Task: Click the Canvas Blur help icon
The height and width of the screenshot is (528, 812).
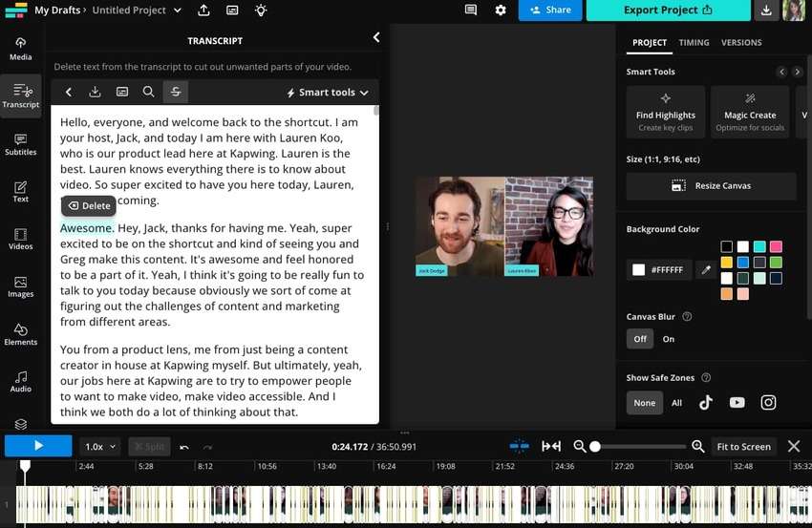Action: [x=687, y=317]
